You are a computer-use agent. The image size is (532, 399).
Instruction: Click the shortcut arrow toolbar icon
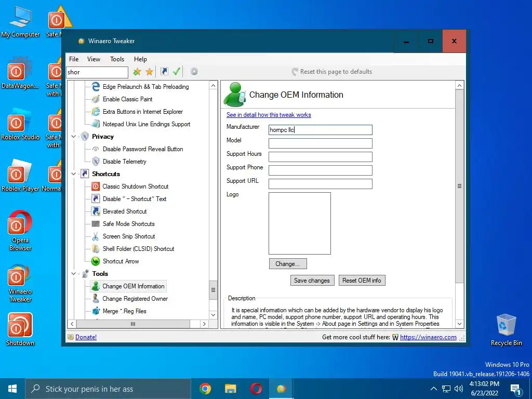(x=164, y=72)
